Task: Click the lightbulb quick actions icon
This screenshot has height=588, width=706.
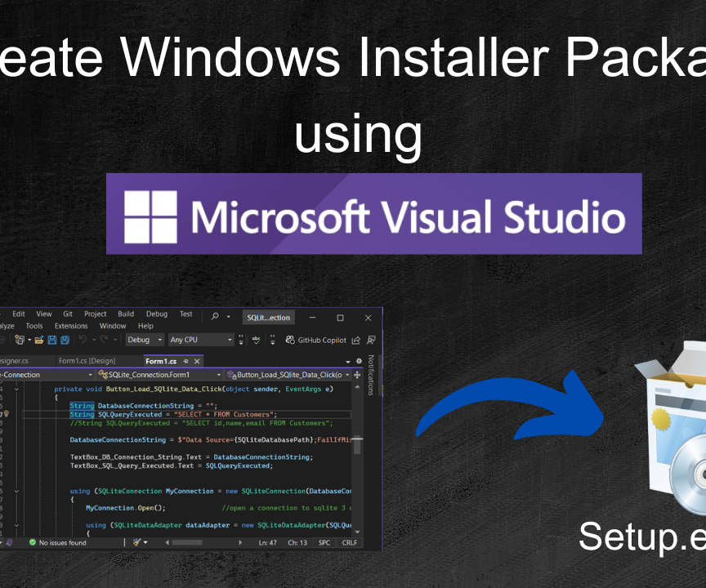Action: (x=7, y=414)
